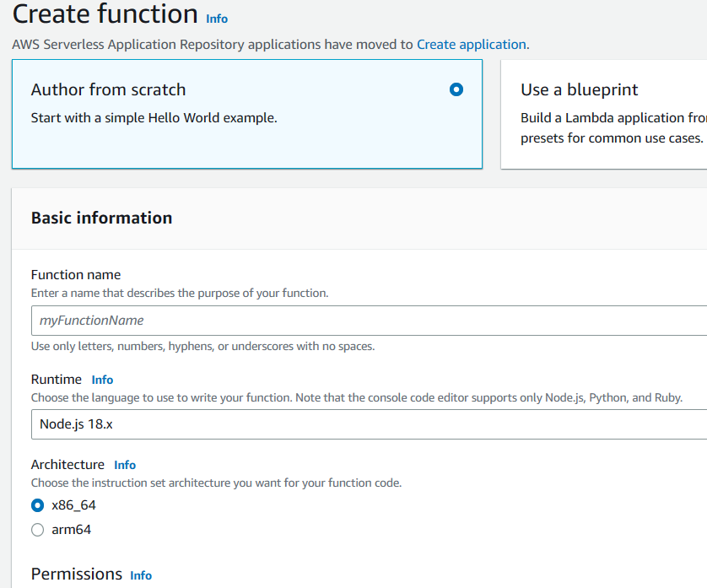Screen dimensions: 707x588
Task: Click the Hello World example description text
Action: point(154,118)
